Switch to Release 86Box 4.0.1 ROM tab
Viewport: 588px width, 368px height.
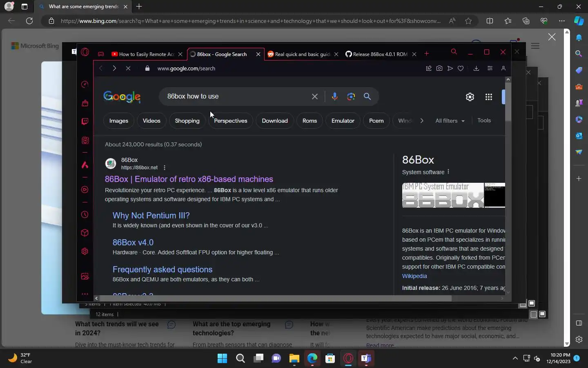[x=380, y=54]
